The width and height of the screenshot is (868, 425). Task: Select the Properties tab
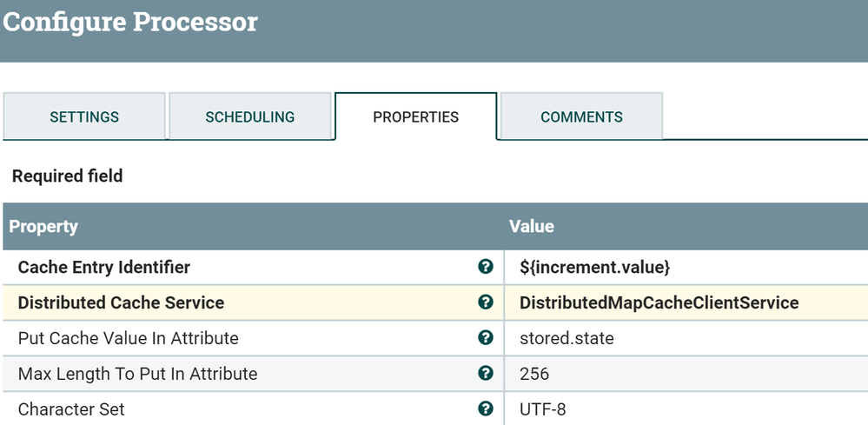tap(415, 116)
